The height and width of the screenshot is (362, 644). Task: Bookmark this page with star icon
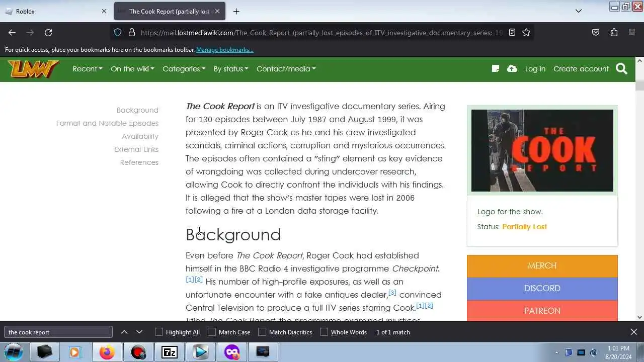tap(526, 32)
